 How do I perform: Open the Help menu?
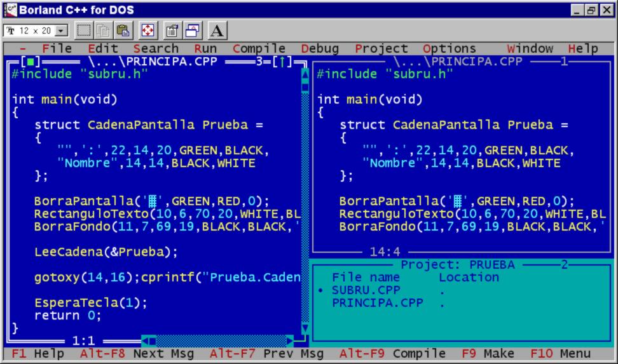click(x=583, y=48)
